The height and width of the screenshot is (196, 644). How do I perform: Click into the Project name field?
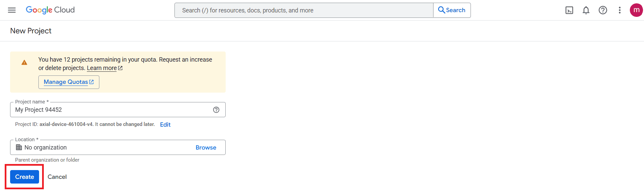[111, 110]
